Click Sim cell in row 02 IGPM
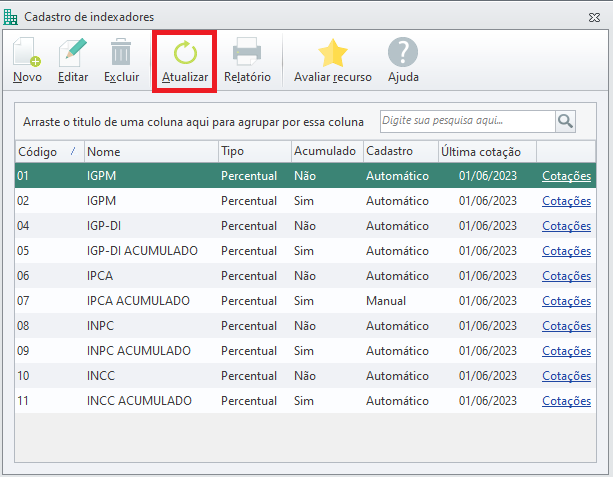Viewport: 613px width, 477px height. 304,201
